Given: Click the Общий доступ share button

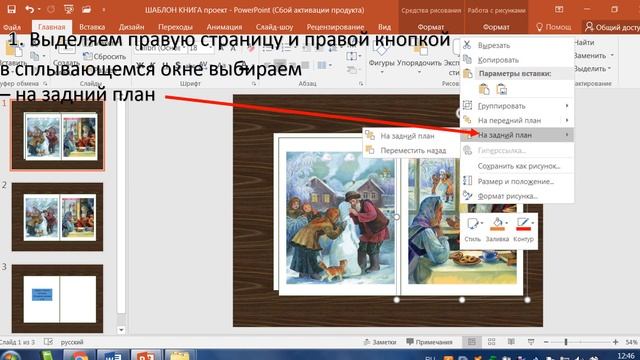Looking at the screenshot, I should (x=612, y=27).
